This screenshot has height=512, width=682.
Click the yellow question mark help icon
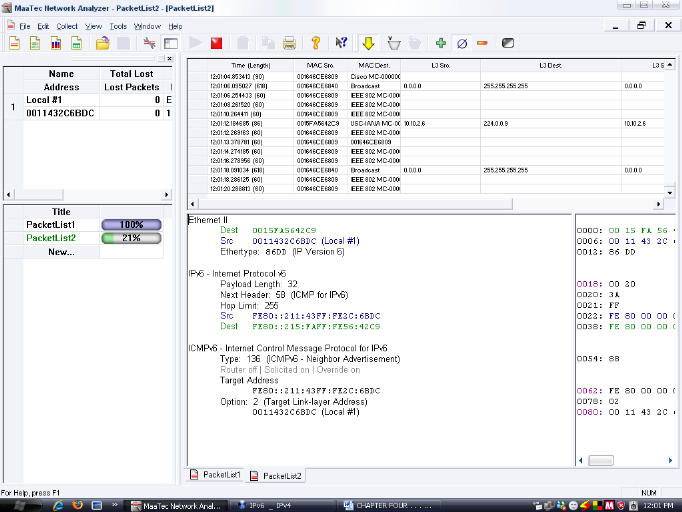(x=315, y=43)
